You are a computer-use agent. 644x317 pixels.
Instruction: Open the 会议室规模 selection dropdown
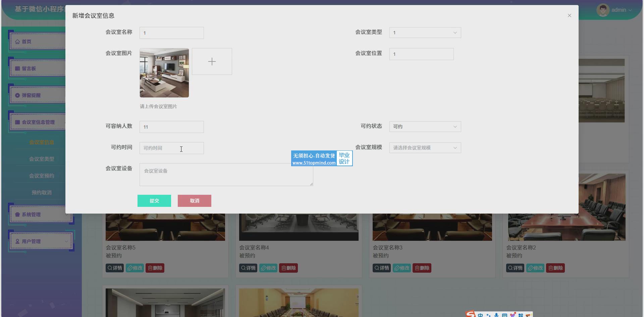click(425, 148)
